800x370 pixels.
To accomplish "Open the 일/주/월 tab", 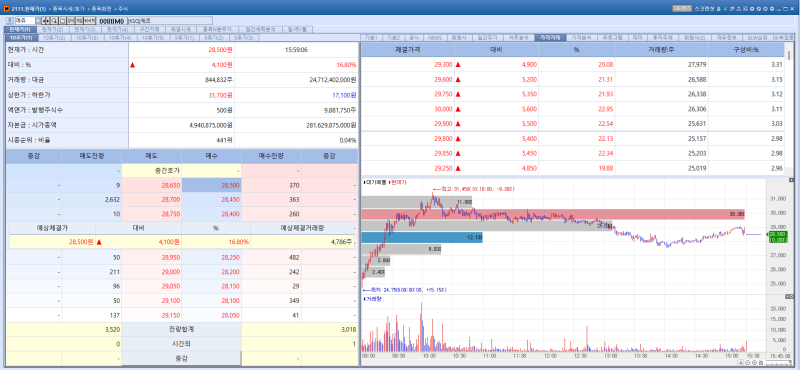I will tap(297, 30).
